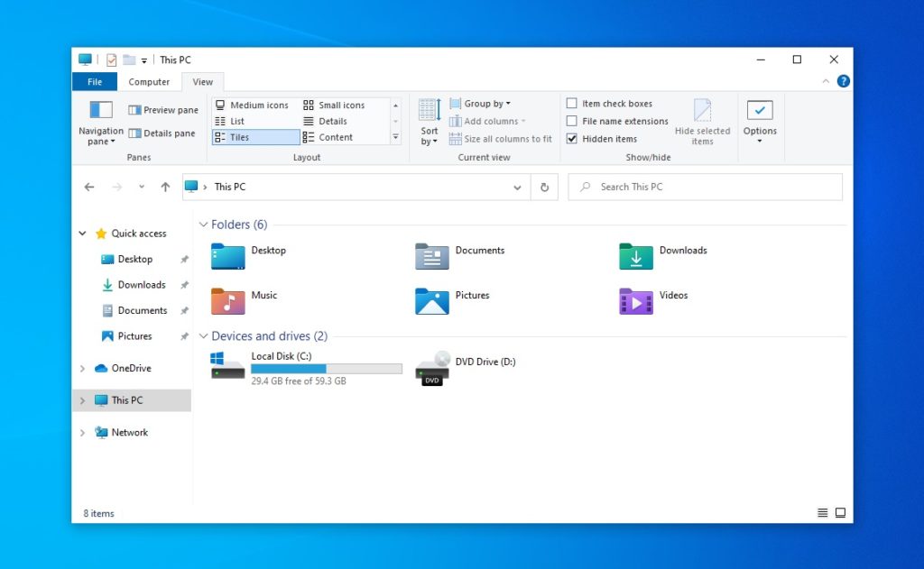Open the Group by dropdown

click(479, 103)
